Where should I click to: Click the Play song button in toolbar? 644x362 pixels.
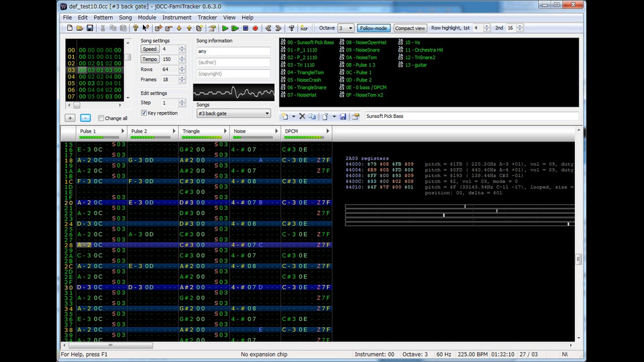(x=225, y=28)
